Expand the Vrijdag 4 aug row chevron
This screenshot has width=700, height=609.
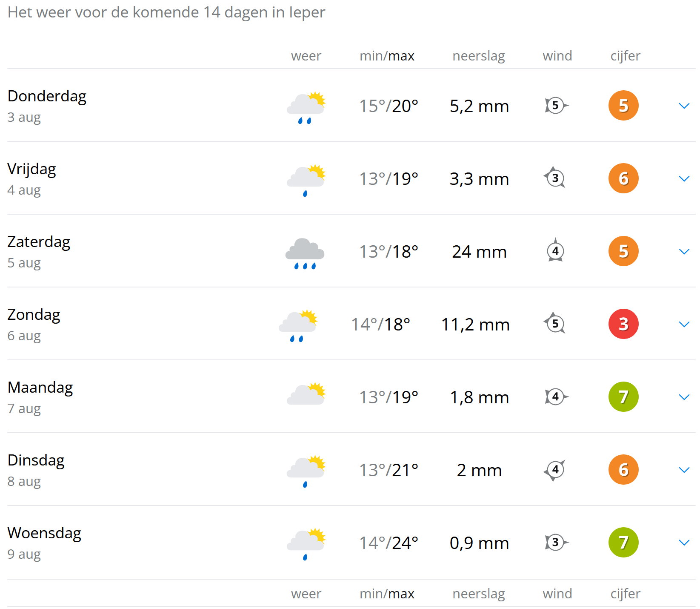(x=684, y=178)
